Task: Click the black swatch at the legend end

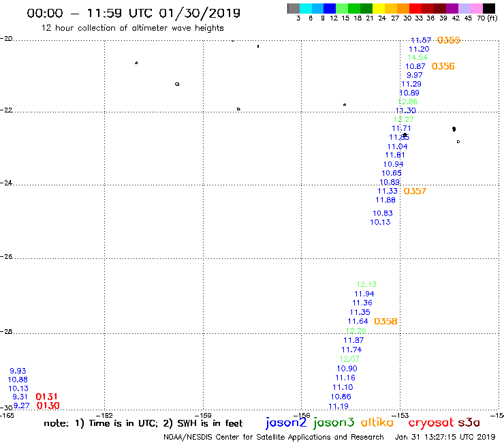Action: 489,8
